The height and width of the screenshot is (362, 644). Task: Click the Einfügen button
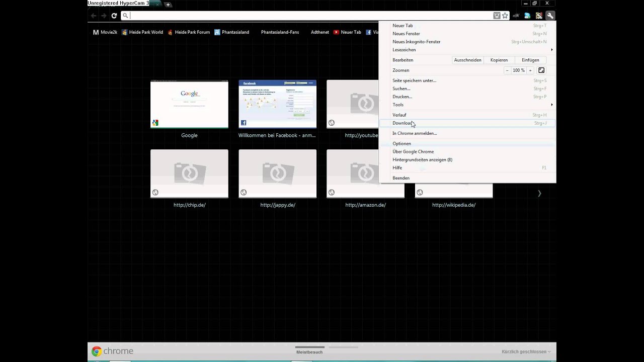(530, 60)
